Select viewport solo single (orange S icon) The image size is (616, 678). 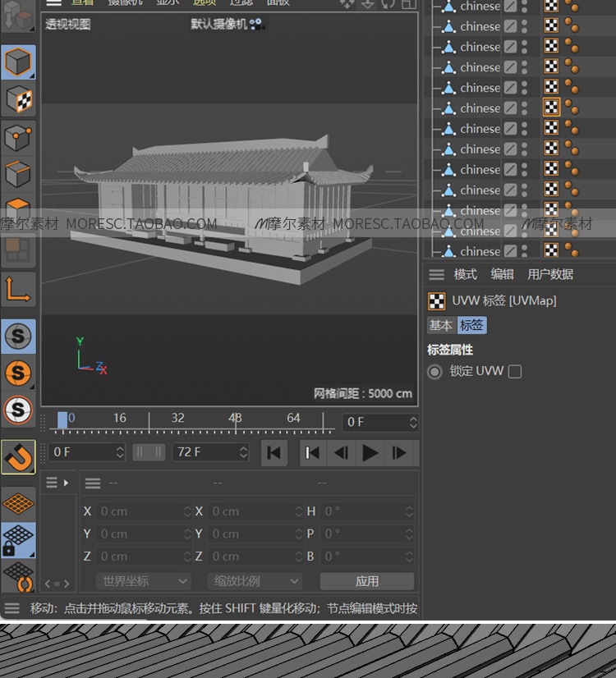tap(18, 373)
